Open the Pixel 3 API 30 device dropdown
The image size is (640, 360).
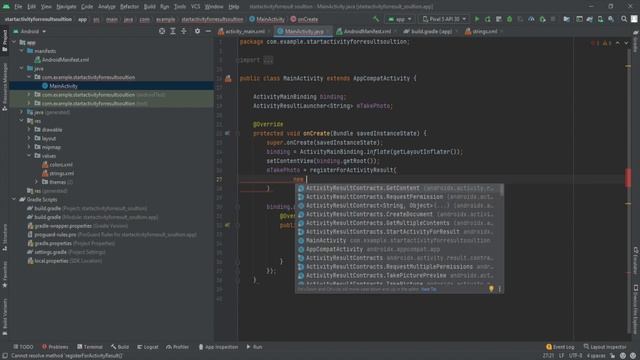click(444, 19)
